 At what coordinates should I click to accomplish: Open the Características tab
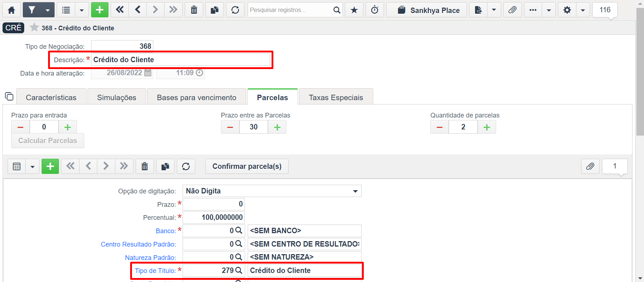(x=51, y=97)
